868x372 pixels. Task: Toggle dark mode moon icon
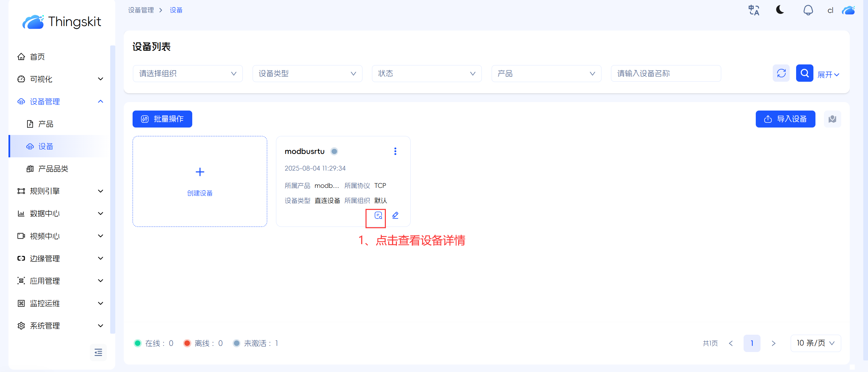click(x=780, y=10)
